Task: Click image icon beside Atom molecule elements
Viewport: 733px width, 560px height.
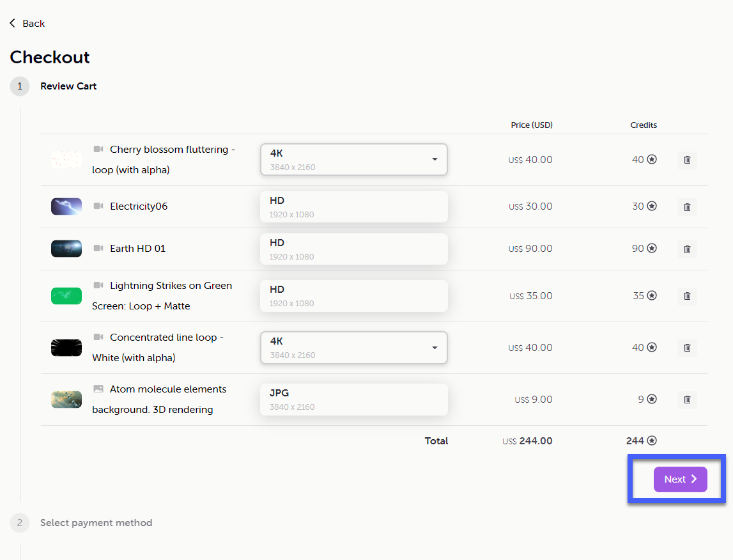Action: pos(98,389)
